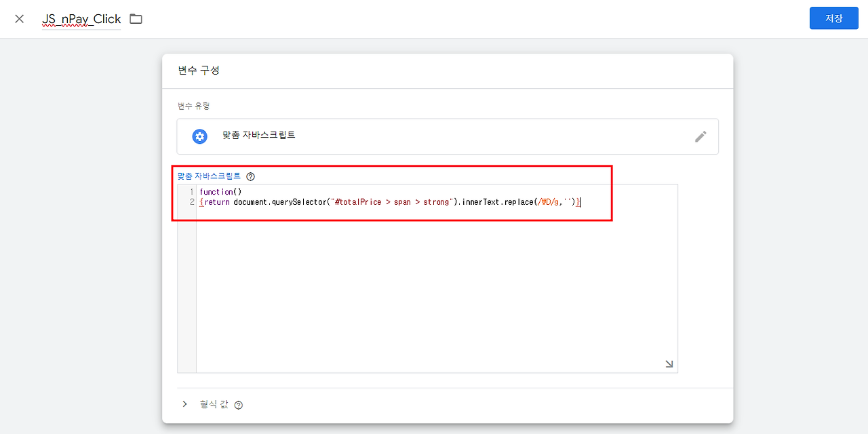The height and width of the screenshot is (434, 868).
Task: Click code line 1 'function()'
Action: point(220,192)
